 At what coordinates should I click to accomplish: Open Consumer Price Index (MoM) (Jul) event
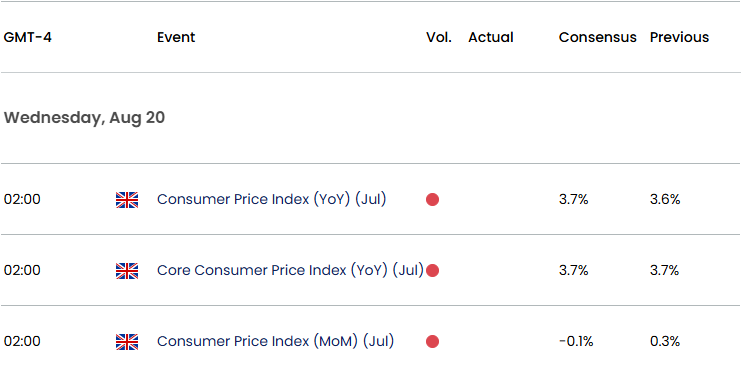point(275,341)
